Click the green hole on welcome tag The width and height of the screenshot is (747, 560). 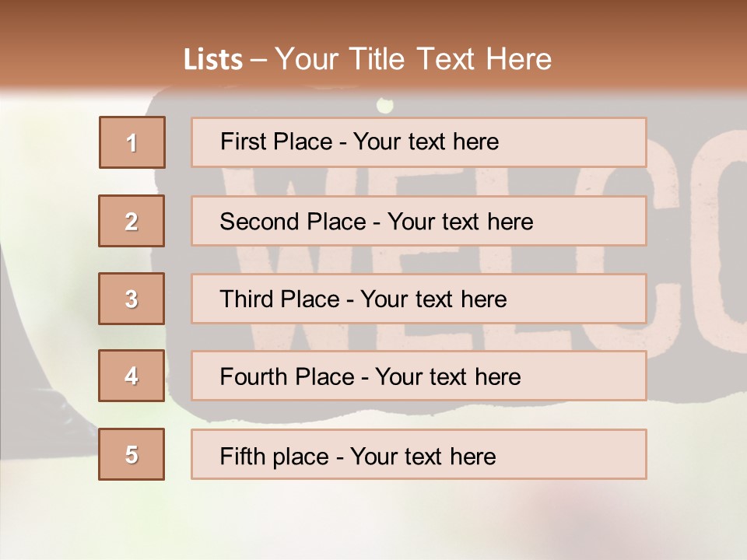pyautogui.click(x=385, y=105)
